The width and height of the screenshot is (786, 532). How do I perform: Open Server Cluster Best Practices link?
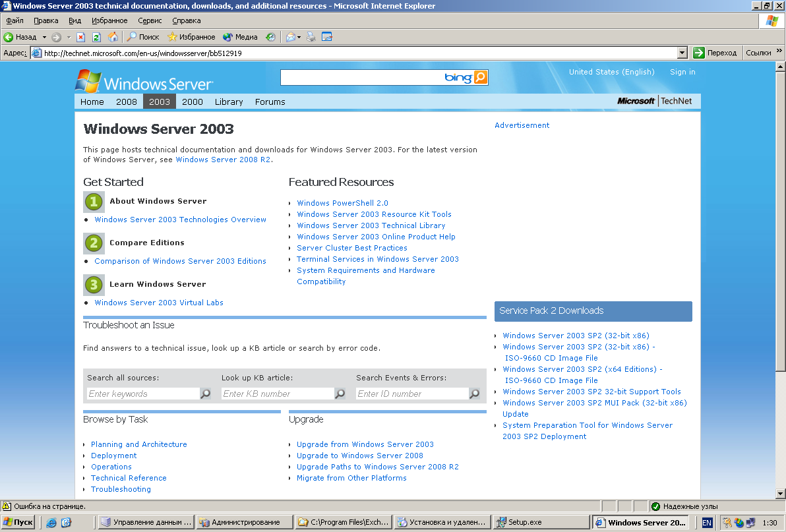(352, 248)
